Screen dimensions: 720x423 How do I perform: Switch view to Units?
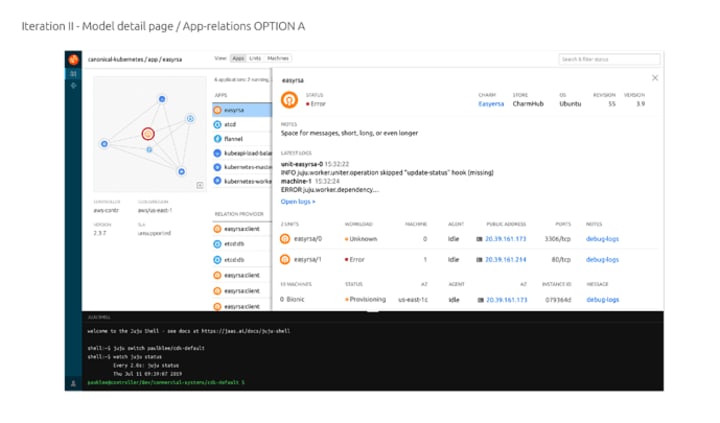(255, 58)
